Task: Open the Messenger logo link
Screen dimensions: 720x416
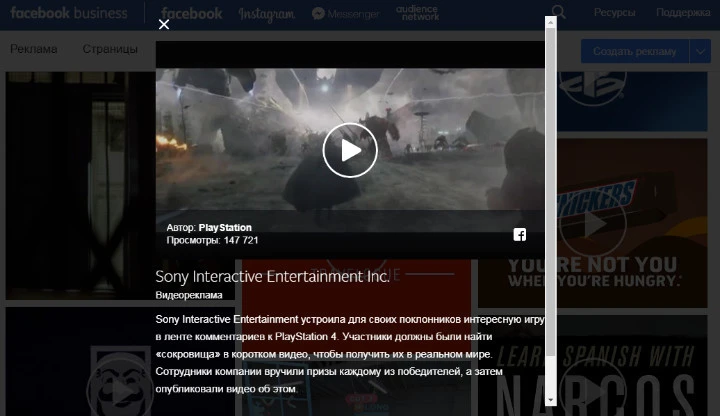Action: click(346, 14)
